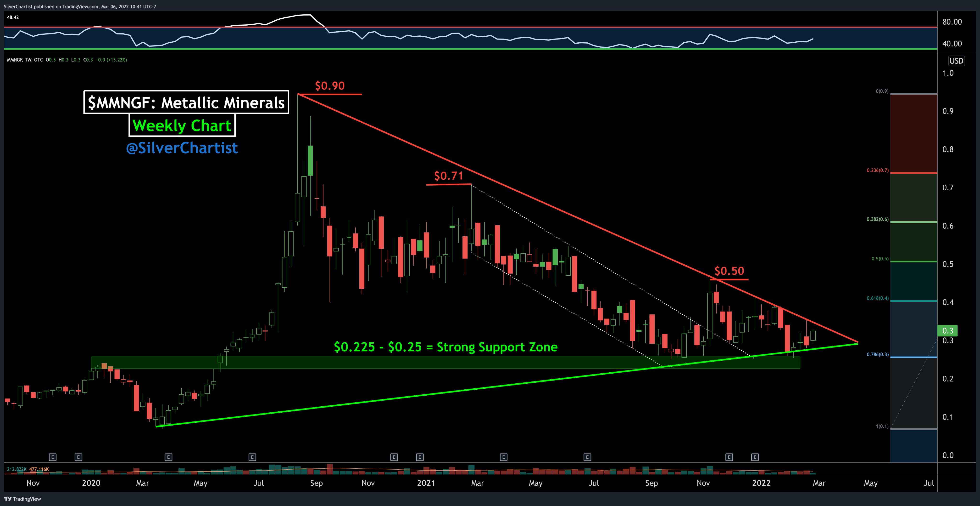Click the $0.90 red price label
980x506 pixels.
pos(329,86)
